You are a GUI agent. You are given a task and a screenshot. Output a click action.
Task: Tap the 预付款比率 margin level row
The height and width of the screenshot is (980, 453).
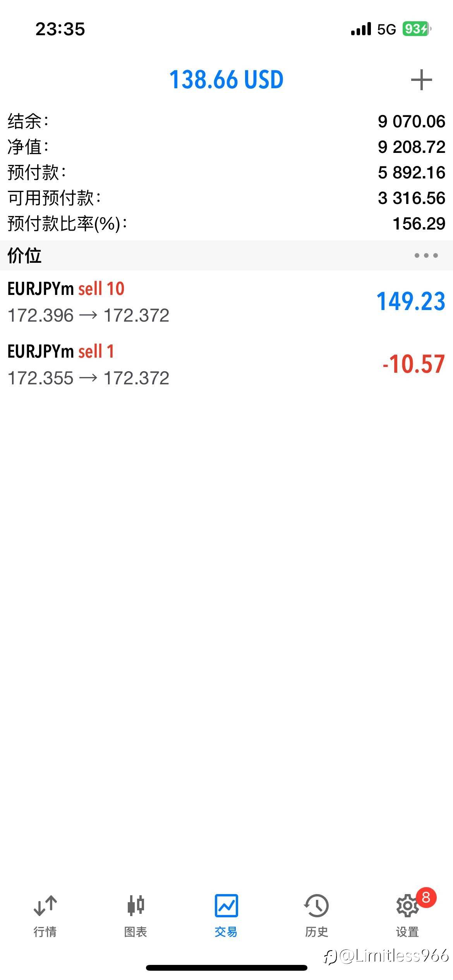tap(226, 224)
